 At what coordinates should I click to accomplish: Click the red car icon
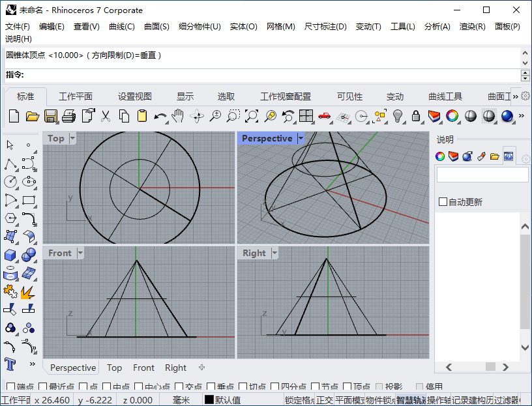pos(325,116)
